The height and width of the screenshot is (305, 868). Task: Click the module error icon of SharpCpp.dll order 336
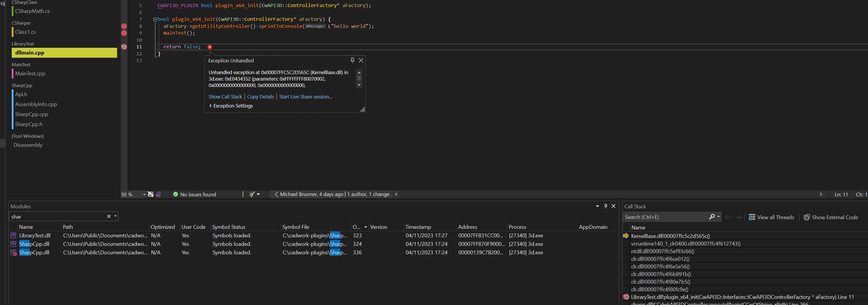click(13, 252)
